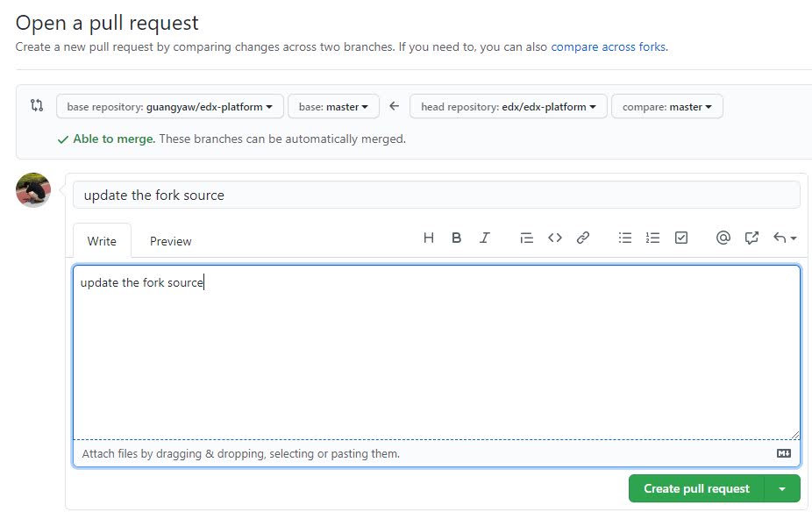Reference an issue or pull request

click(x=751, y=238)
